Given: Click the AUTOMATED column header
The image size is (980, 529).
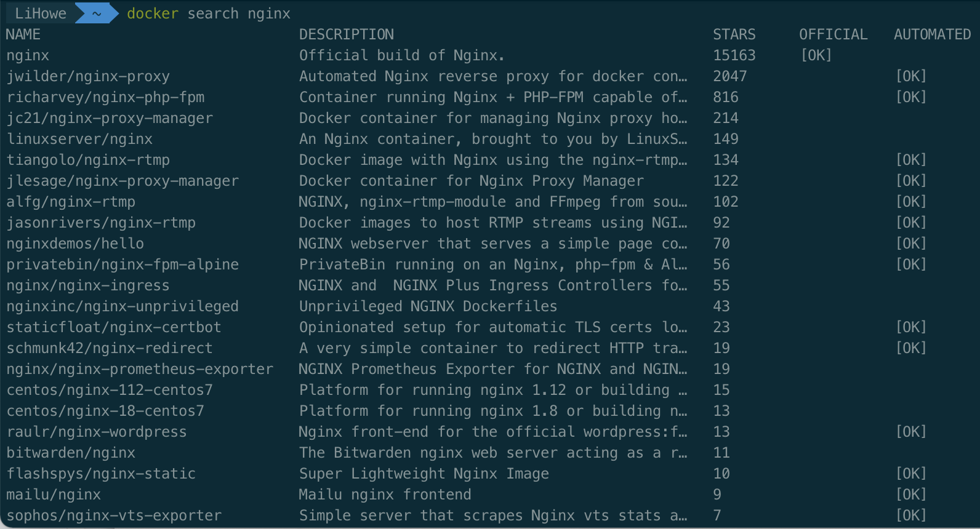Looking at the screenshot, I should [x=932, y=34].
